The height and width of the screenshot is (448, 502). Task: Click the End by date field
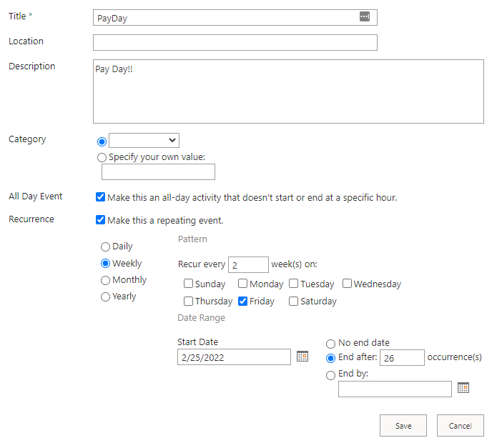[x=395, y=389]
